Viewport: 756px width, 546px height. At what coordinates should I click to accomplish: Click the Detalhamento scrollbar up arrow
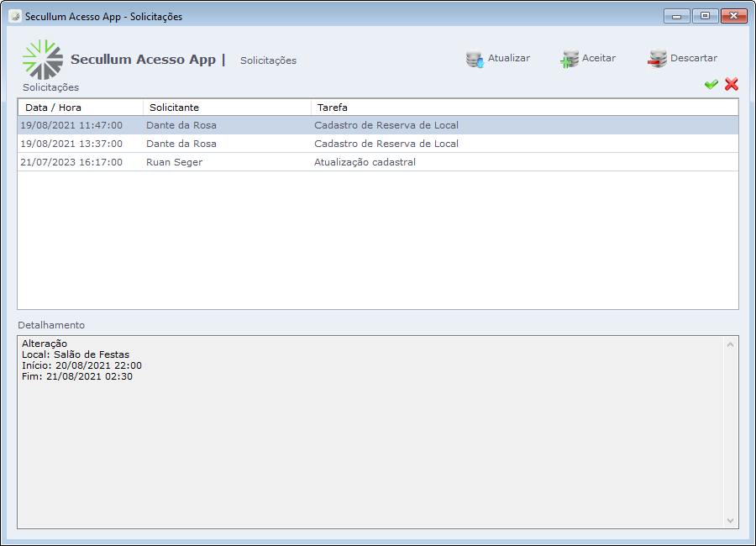[731, 344]
